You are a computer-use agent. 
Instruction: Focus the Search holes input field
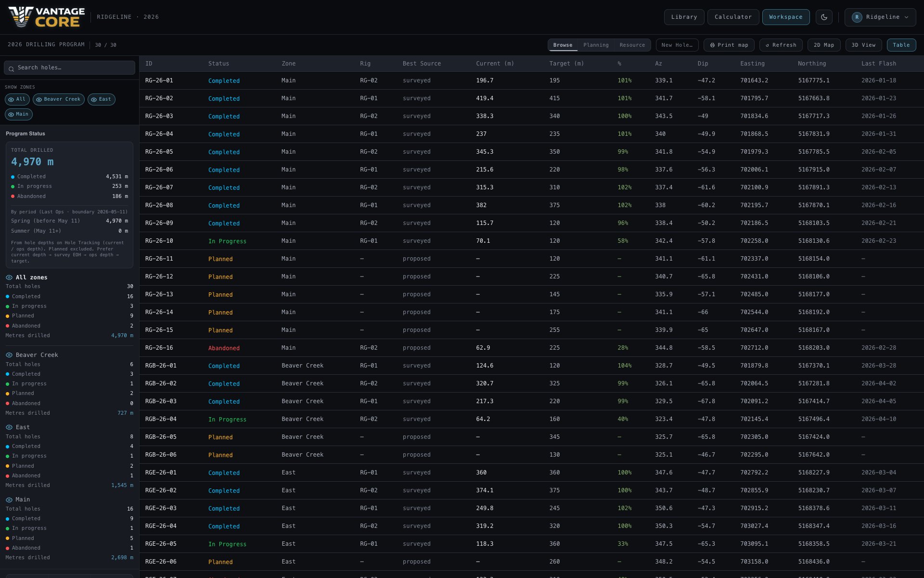pos(69,67)
